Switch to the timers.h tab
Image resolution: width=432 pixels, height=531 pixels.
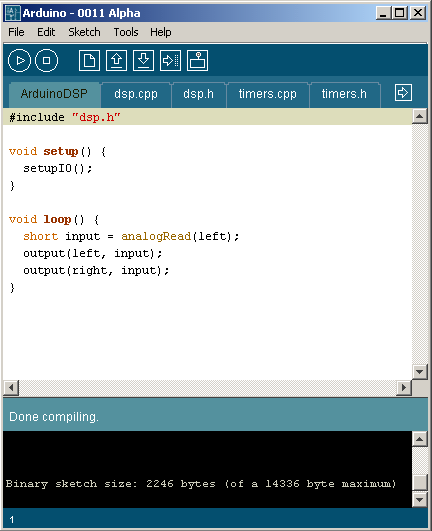pos(344,94)
